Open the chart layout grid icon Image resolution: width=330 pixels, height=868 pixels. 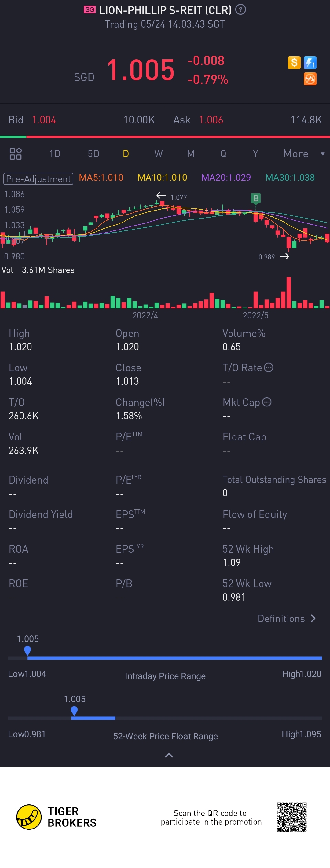(x=16, y=154)
